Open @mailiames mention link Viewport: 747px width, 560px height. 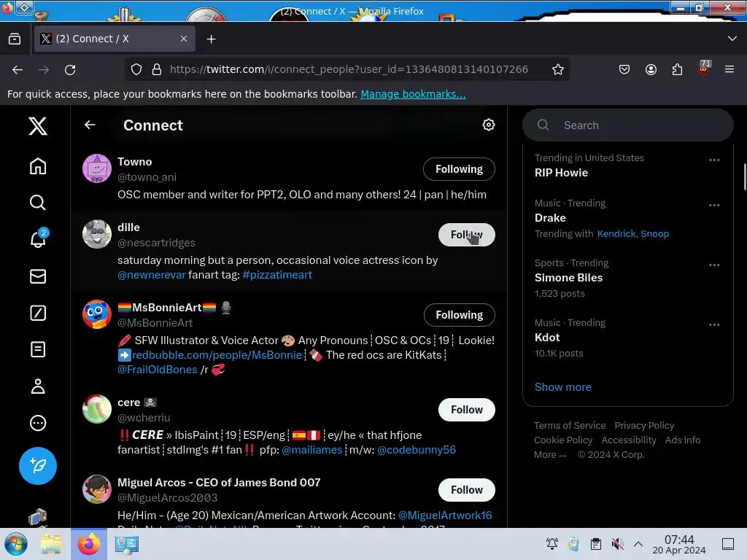click(x=312, y=449)
